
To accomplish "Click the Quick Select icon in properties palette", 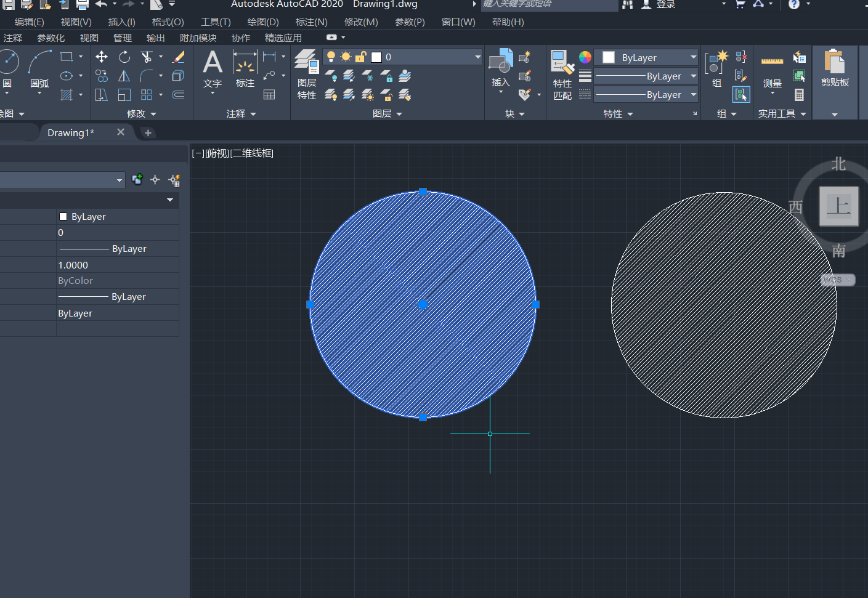I will coord(174,180).
